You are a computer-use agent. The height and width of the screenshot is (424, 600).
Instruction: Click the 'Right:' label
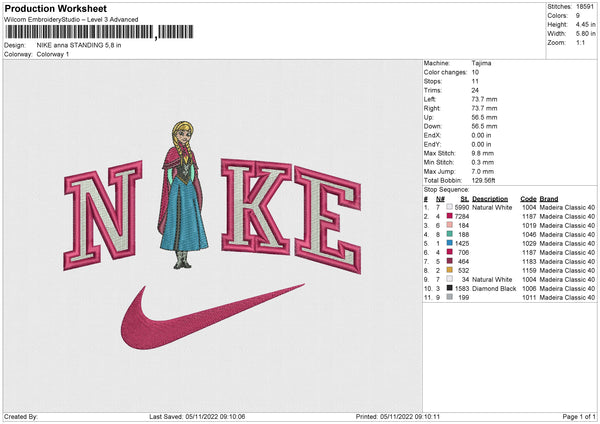click(432, 108)
